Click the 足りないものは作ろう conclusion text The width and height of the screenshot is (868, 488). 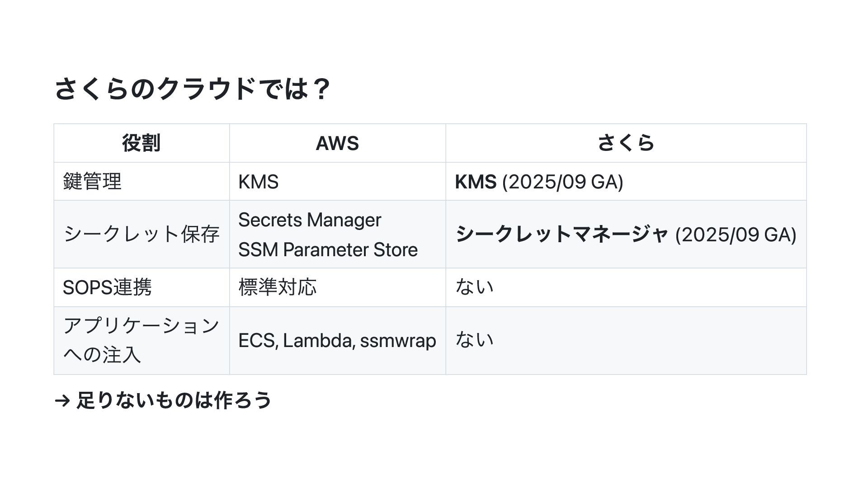pyautogui.click(x=174, y=400)
